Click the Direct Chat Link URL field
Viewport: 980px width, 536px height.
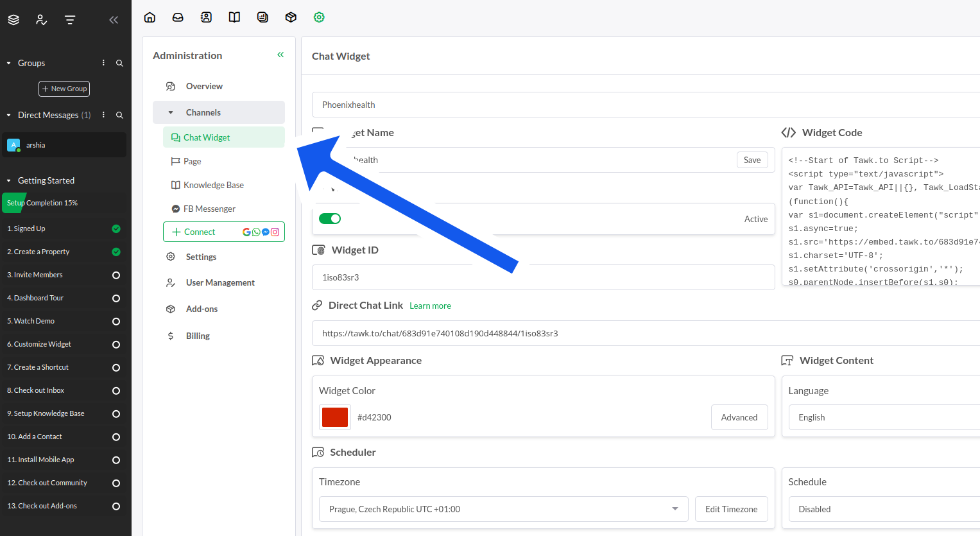point(578,333)
